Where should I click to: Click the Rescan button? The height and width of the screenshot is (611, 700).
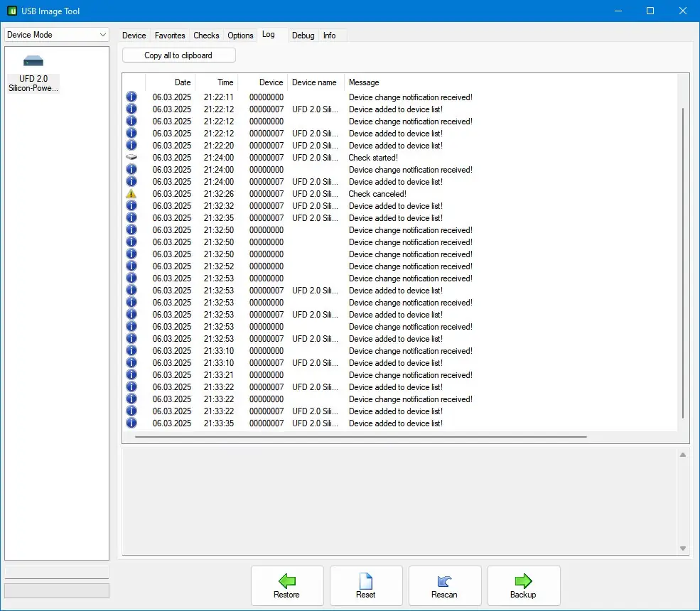(x=445, y=585)
